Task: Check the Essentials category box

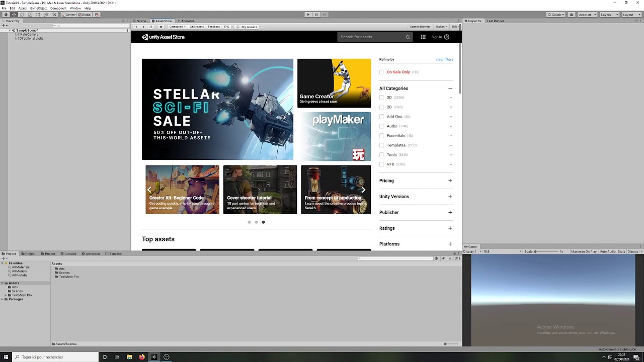Action: coord(382,136)
